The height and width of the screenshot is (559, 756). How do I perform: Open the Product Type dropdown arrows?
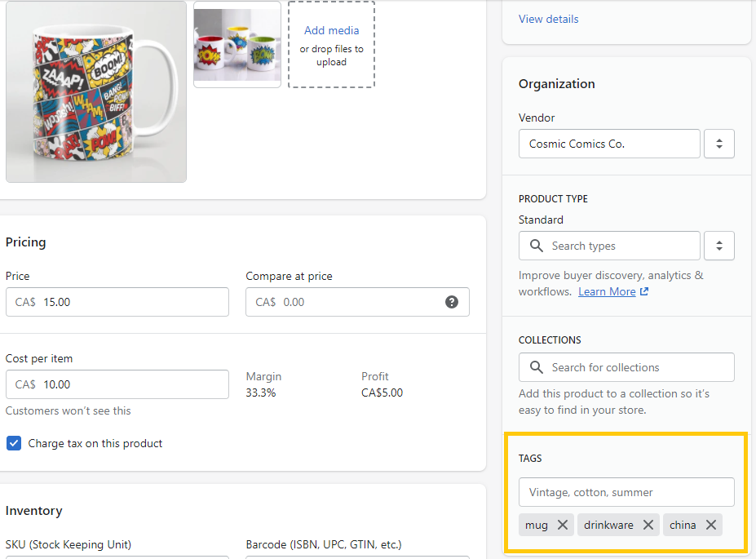(x=719, y=246)
